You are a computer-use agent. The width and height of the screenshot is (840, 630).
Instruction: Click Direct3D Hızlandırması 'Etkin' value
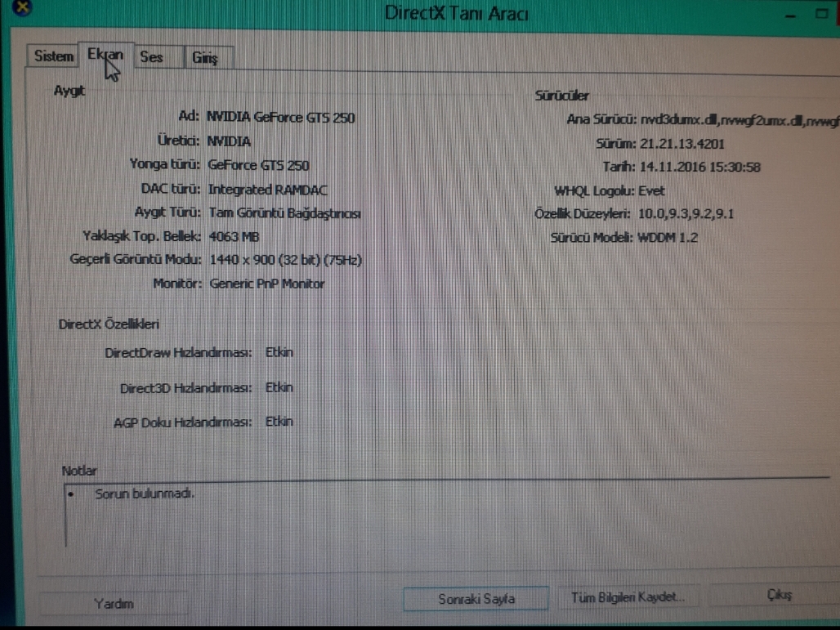[279, 387]
